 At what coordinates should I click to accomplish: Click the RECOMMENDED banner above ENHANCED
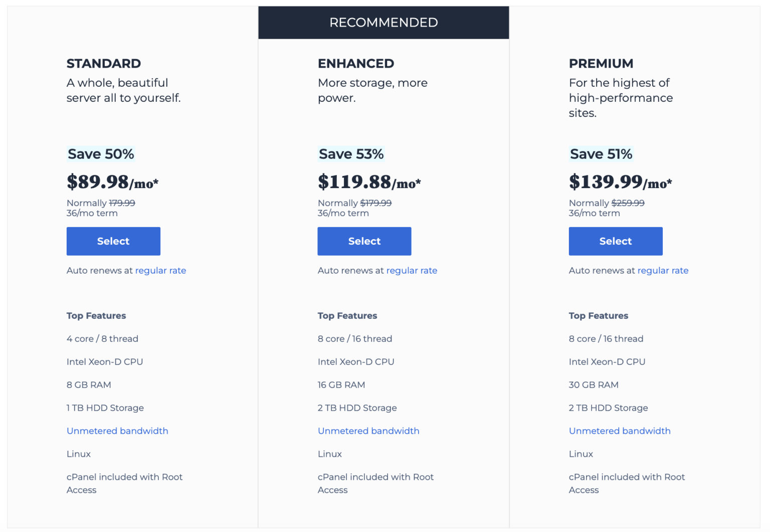tap(383, 22)
